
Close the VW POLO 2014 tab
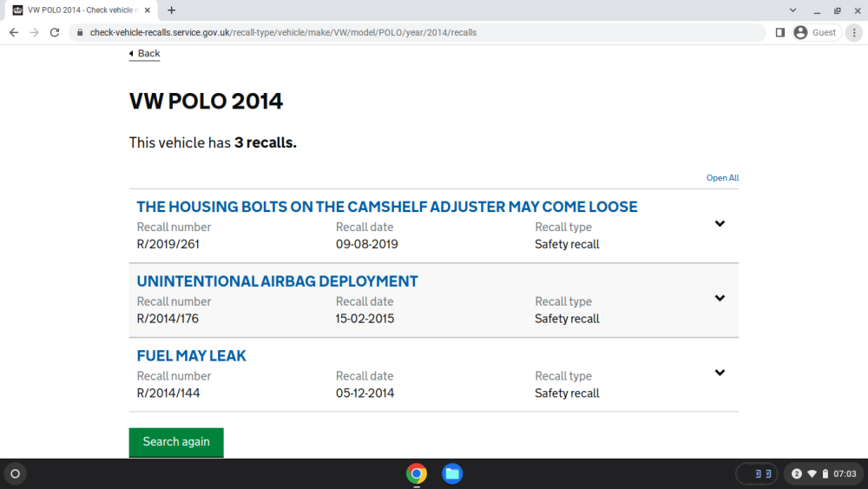[x=148, y=10]
